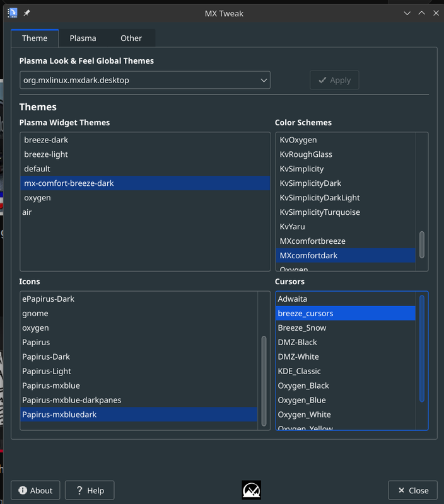Viewport: 444px width, 504px height.
Task: Minimize the MX Tweak window
Action: pos(407,13)
